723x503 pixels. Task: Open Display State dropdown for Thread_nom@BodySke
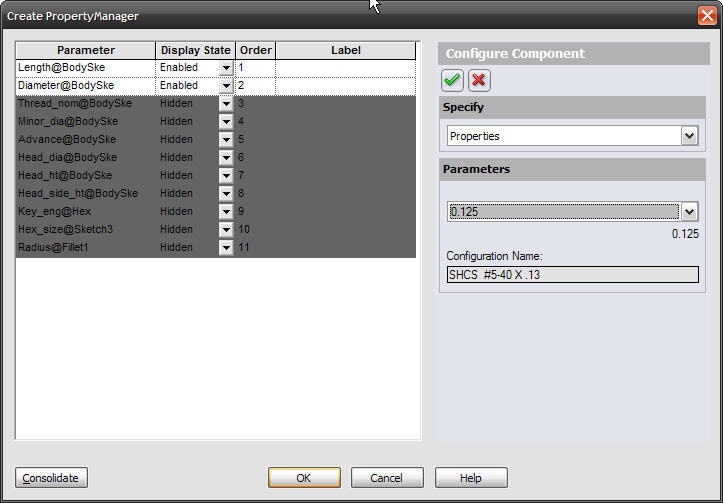tap(226, 104)
